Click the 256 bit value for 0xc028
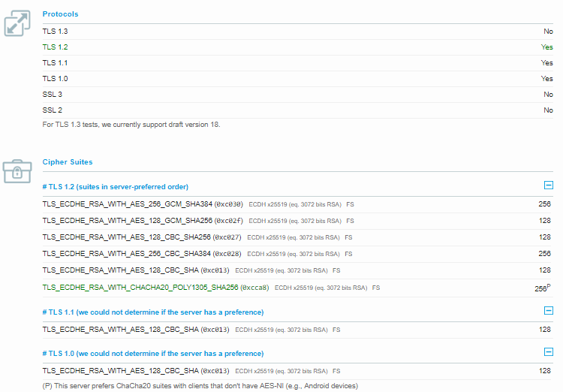Image resolution: width=563 pixels, height=392 pixels. 544,254
